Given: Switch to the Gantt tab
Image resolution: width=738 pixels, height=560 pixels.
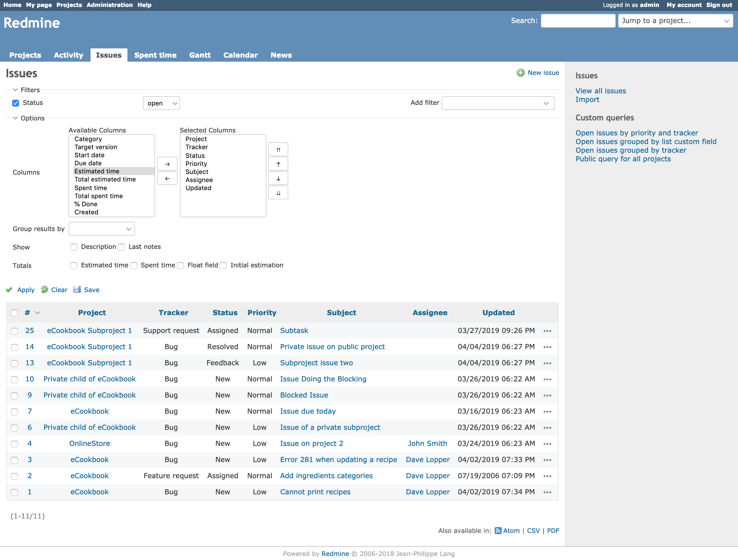Looking at the screenshot, I should (200, 55).
